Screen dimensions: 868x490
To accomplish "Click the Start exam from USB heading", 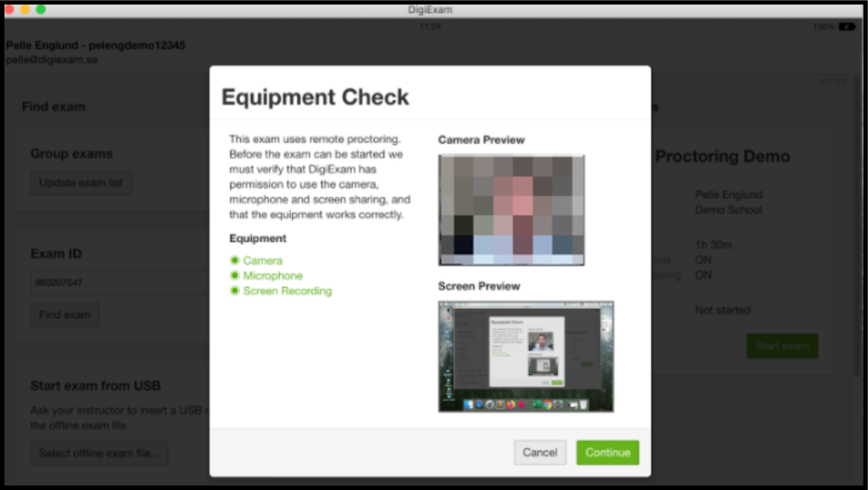I will pos(95,386).
